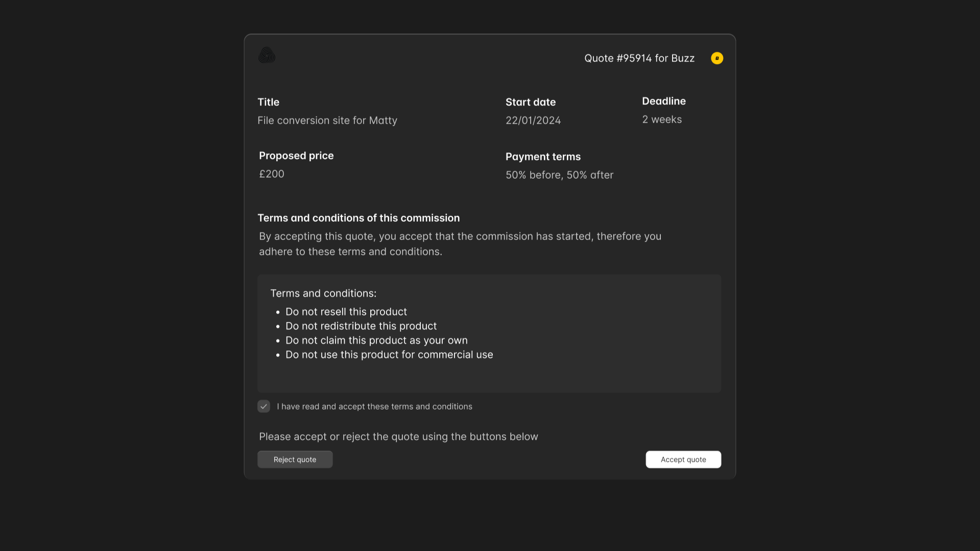Screen dimensions: 980x551
Task: Click the Do not redistribute this product term
Action: click(x=361, y=326)
